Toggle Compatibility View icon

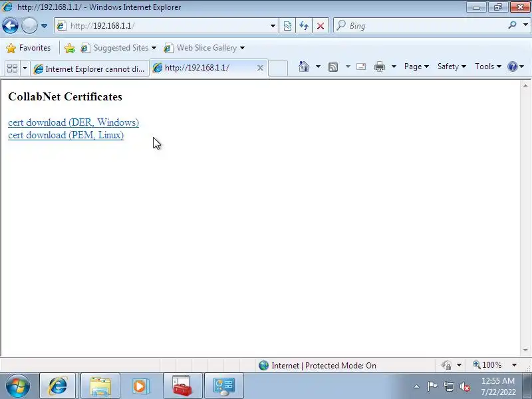[287, 26]
